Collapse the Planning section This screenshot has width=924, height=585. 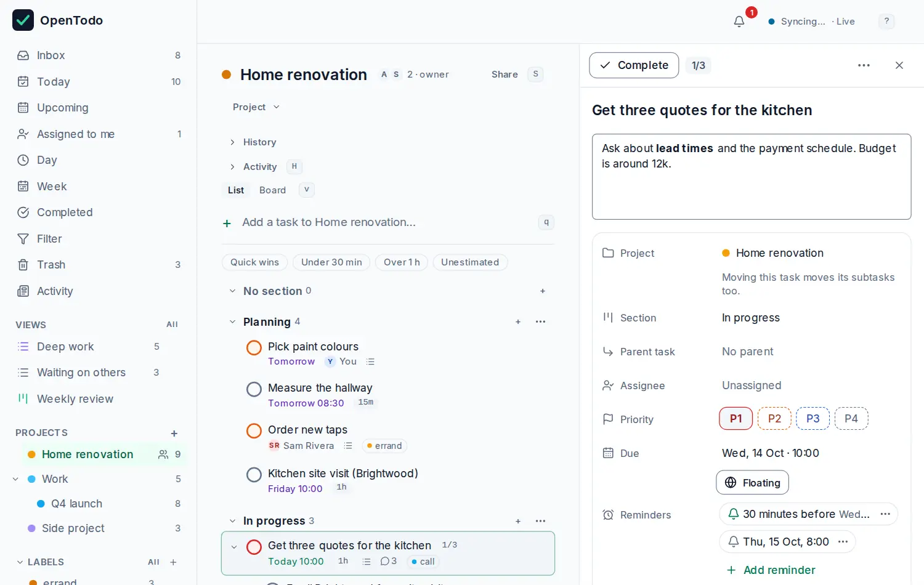(232, 321)
